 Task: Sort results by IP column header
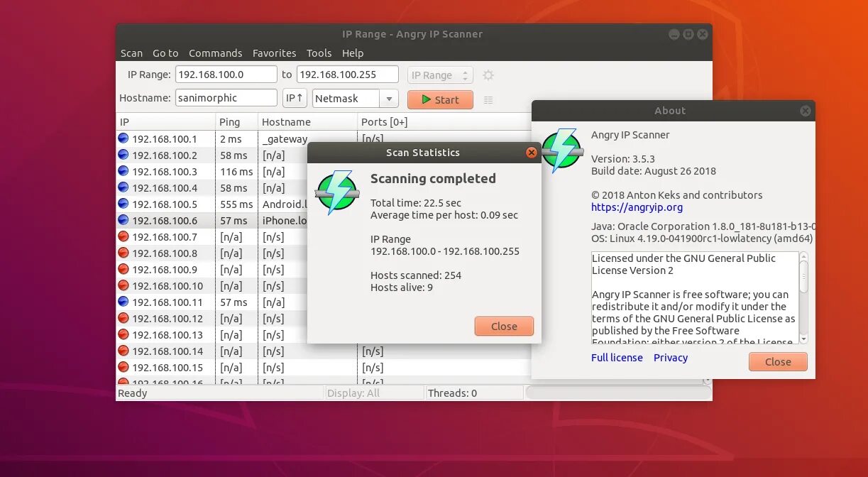(165, 122)
